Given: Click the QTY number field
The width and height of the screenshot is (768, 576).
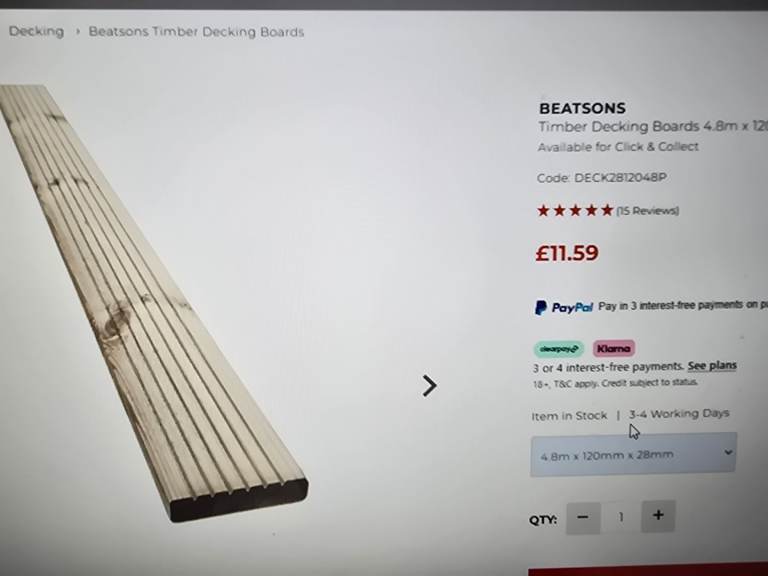Looking at the screenshot, I should (620, 517).
